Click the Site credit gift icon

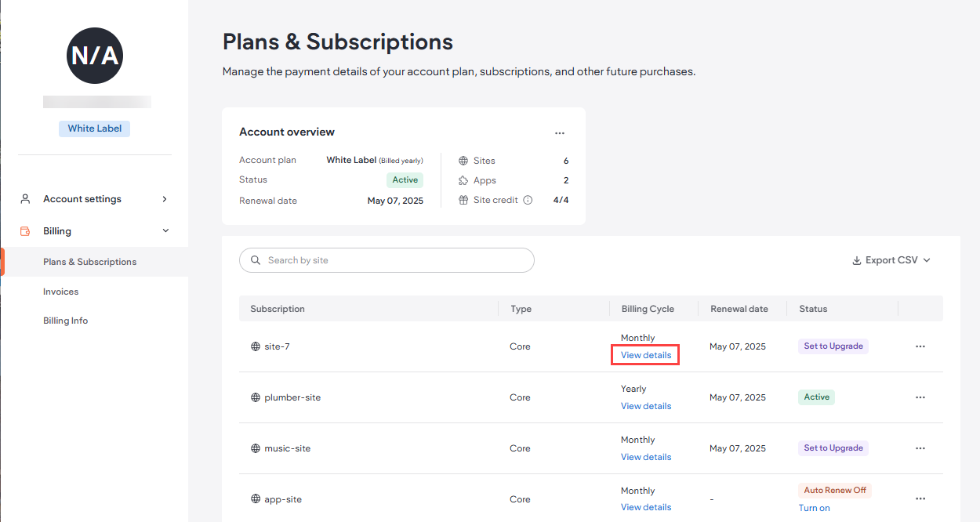(x=462, y=199)
